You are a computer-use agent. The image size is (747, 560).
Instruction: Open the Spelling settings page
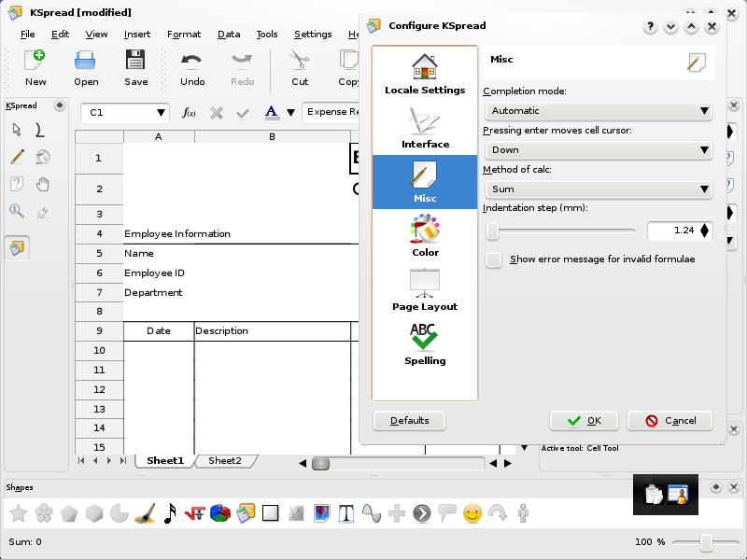click(425, 344)
